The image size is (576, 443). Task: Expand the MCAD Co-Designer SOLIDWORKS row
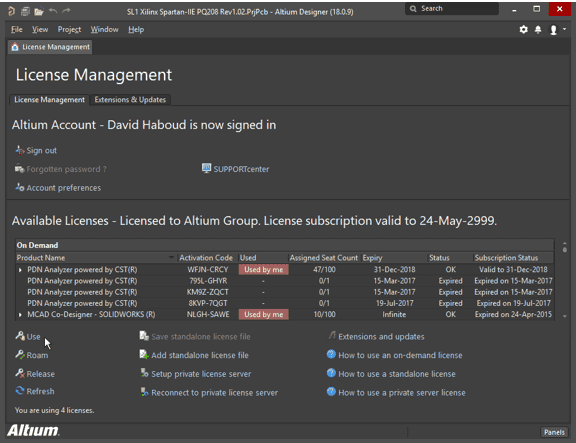pos(20,315)
